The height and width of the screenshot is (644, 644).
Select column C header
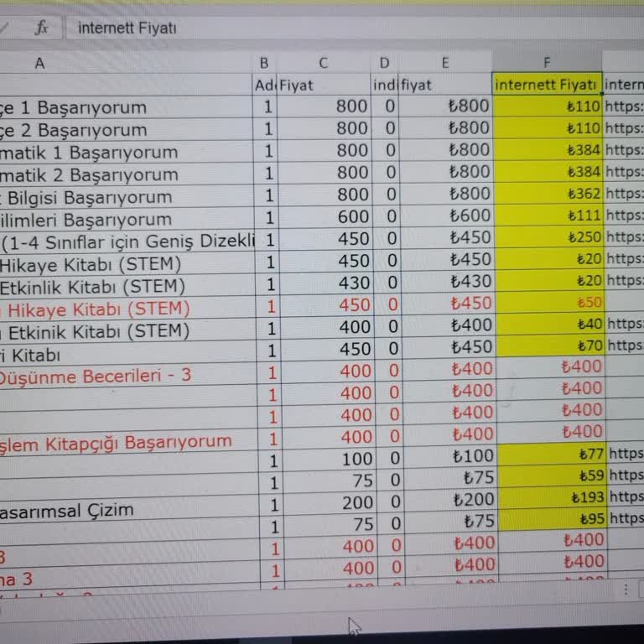click(x=324, y=63)
